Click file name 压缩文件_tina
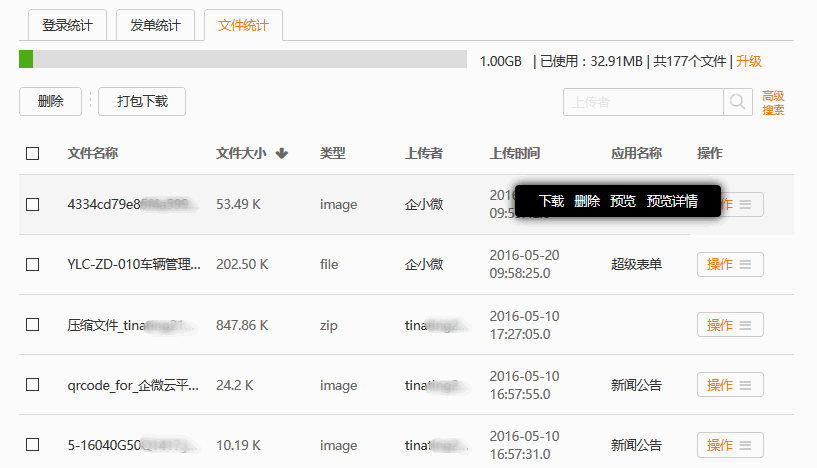Viewport: 817px width, 468px height. pos(132,325)
